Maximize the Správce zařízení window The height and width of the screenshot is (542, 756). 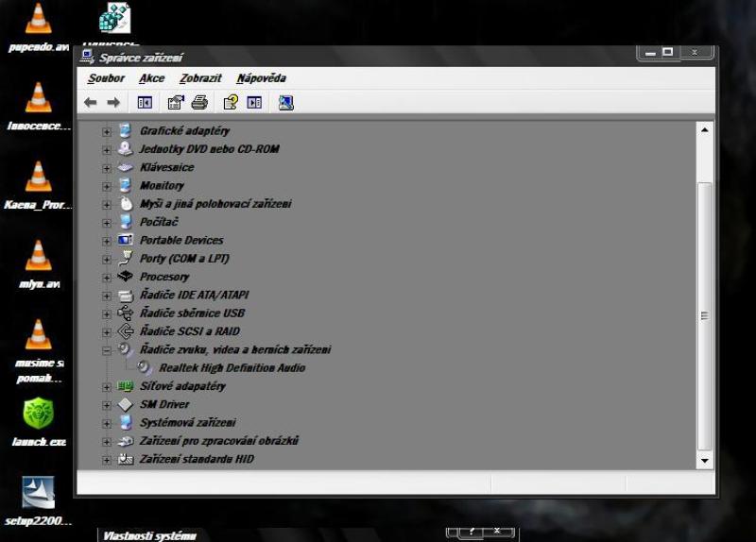click(x=668, y=52)
